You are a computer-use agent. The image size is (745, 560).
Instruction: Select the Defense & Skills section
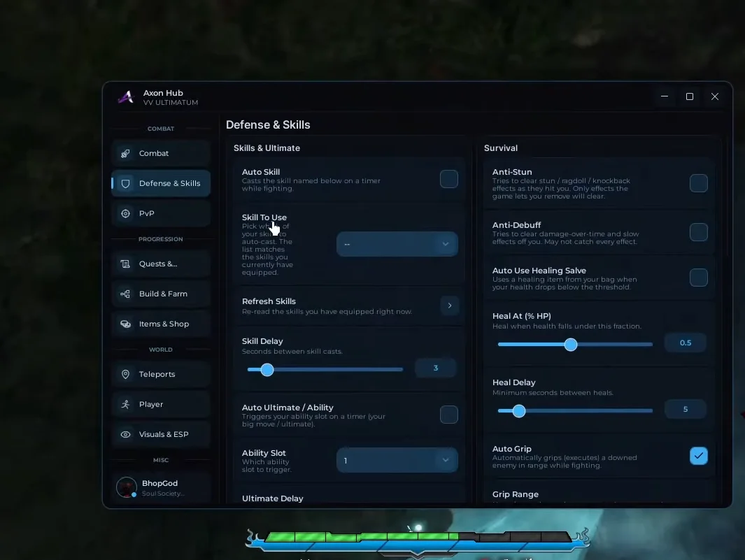[x=161, y=183]
